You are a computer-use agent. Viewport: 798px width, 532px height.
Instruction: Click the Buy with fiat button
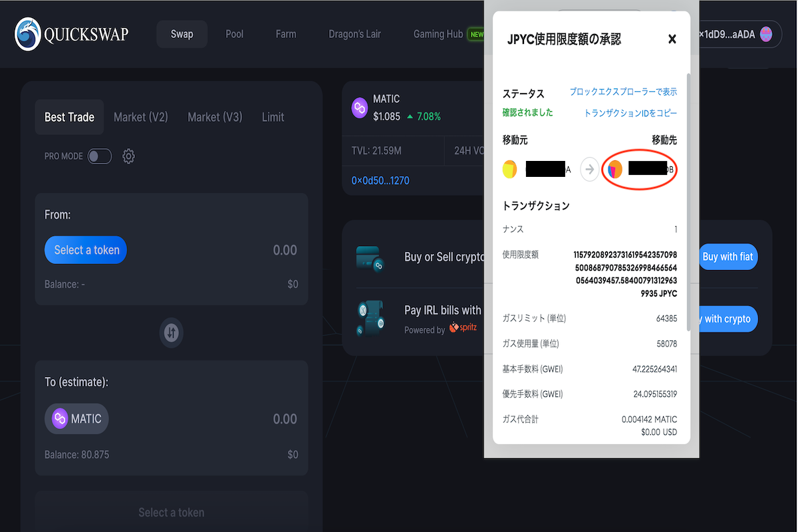(728, 257)
